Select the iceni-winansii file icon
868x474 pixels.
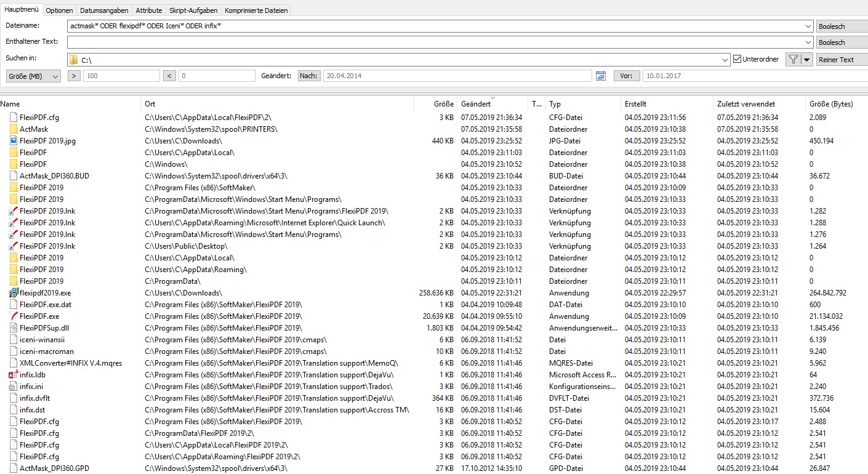coord(14,340)
